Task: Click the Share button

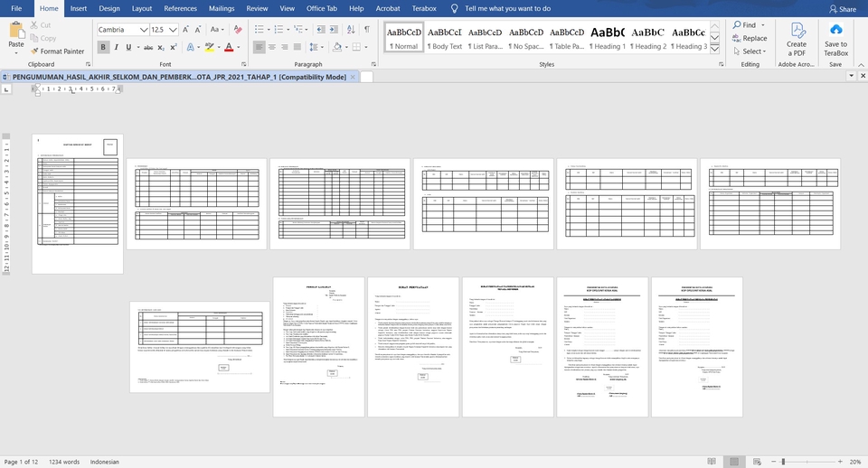Action: coord(843,9)
